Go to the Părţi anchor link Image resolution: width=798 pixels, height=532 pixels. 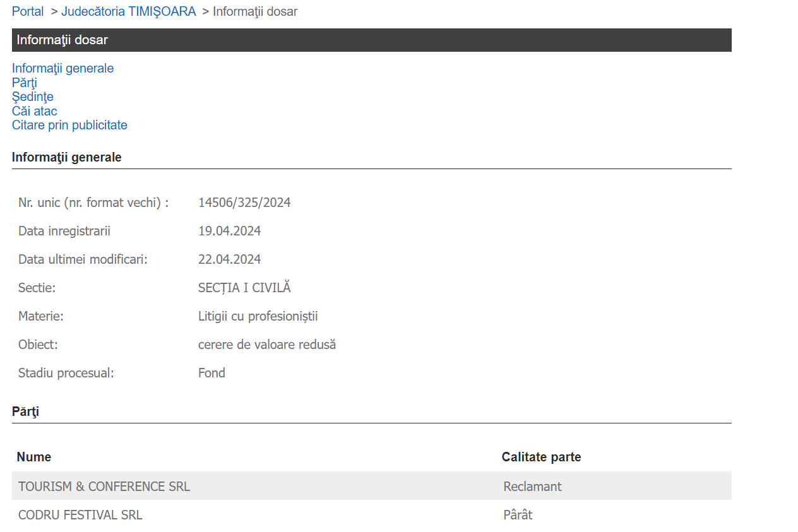[25, 83]
